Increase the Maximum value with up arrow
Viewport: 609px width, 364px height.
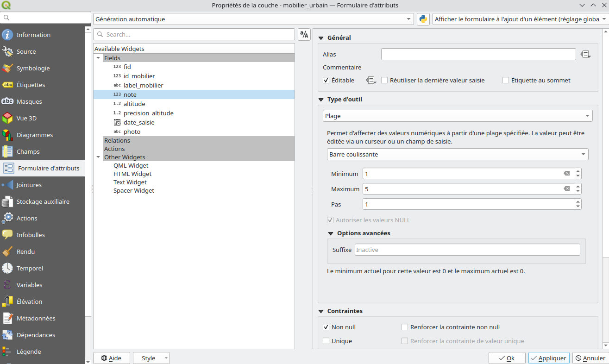(578, 187)
